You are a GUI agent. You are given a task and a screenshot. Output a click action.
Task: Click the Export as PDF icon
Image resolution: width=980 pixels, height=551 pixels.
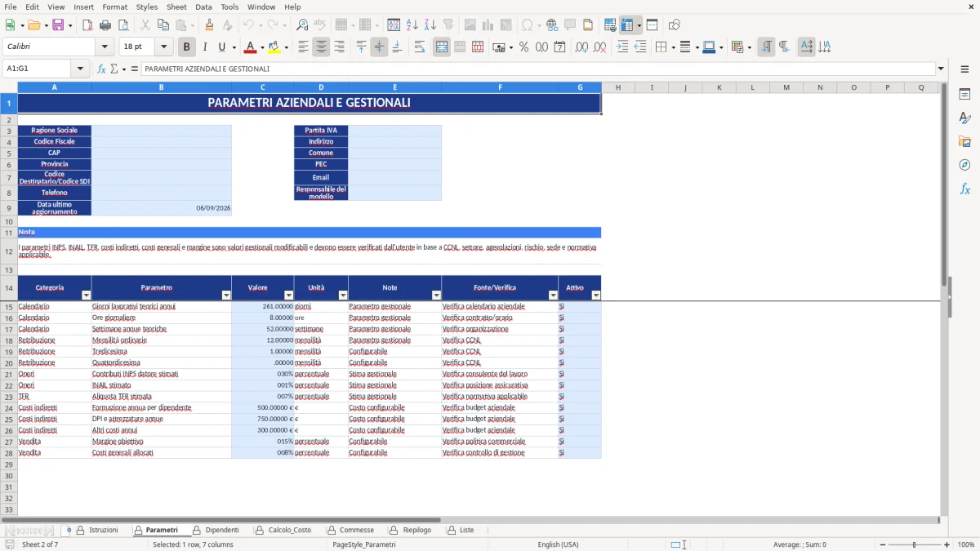pos(87,25)
